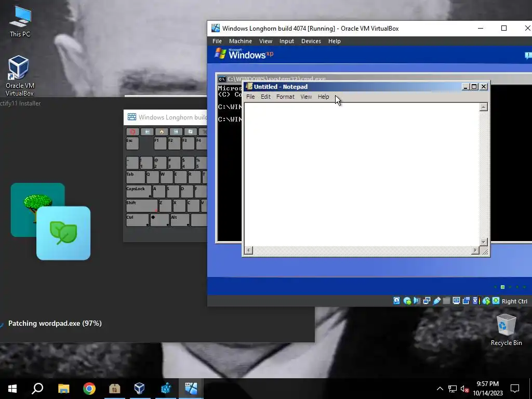
Task: Expand the system tray hidden icons chevron
Action: (x=440, y=389)
